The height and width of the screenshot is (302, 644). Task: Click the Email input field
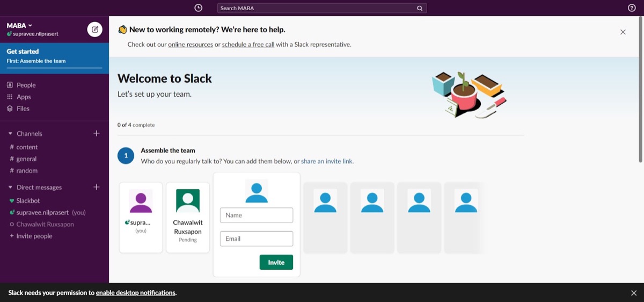(257, 239)
